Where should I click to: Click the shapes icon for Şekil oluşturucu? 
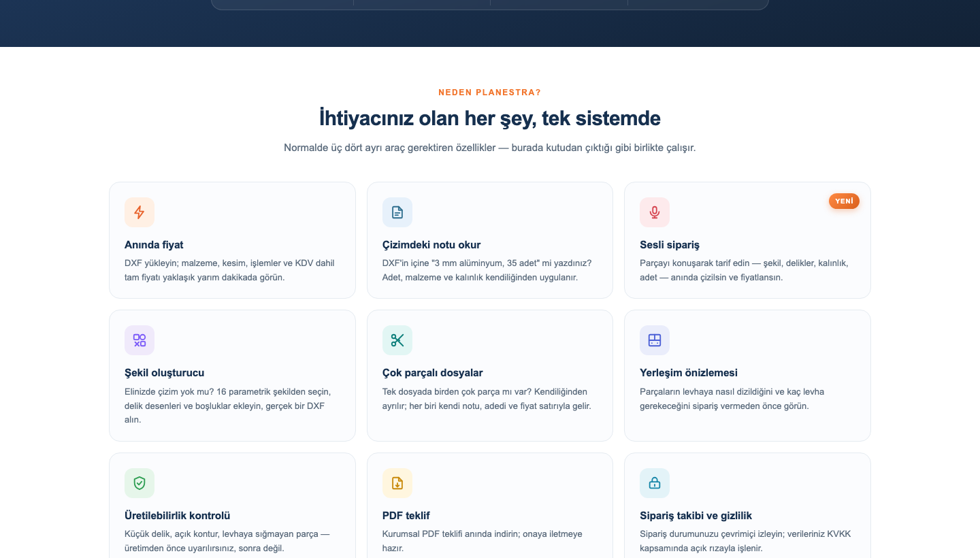coord(140,340)
